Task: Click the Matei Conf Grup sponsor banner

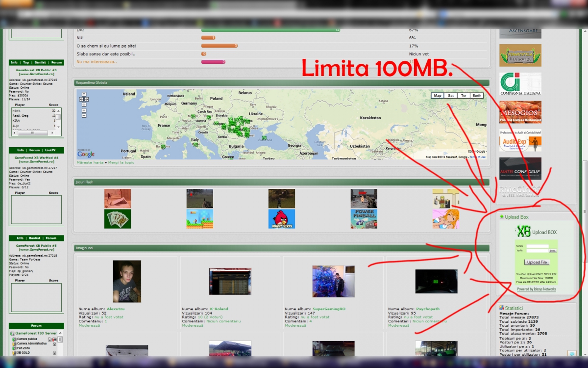Action: coord(520,169)
